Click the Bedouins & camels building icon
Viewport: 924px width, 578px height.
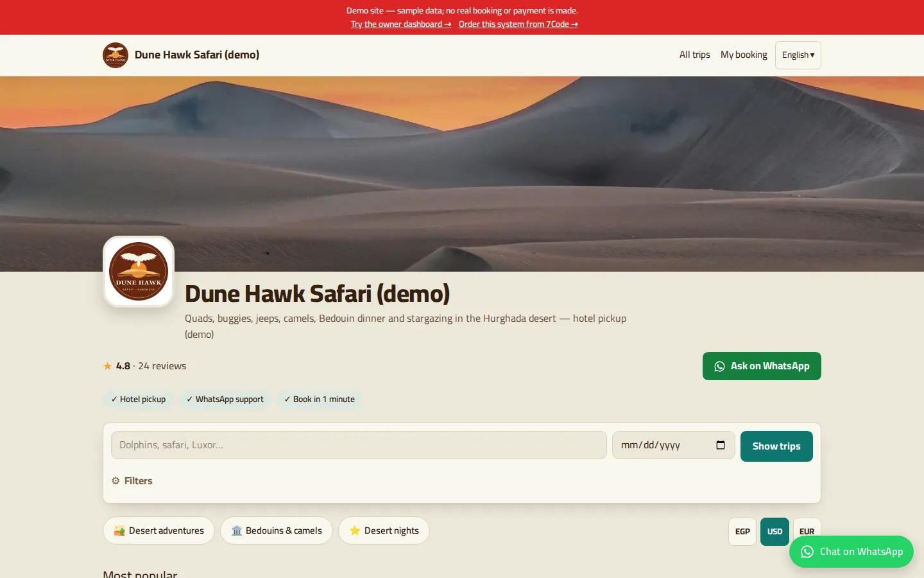[x=237, y=530]
